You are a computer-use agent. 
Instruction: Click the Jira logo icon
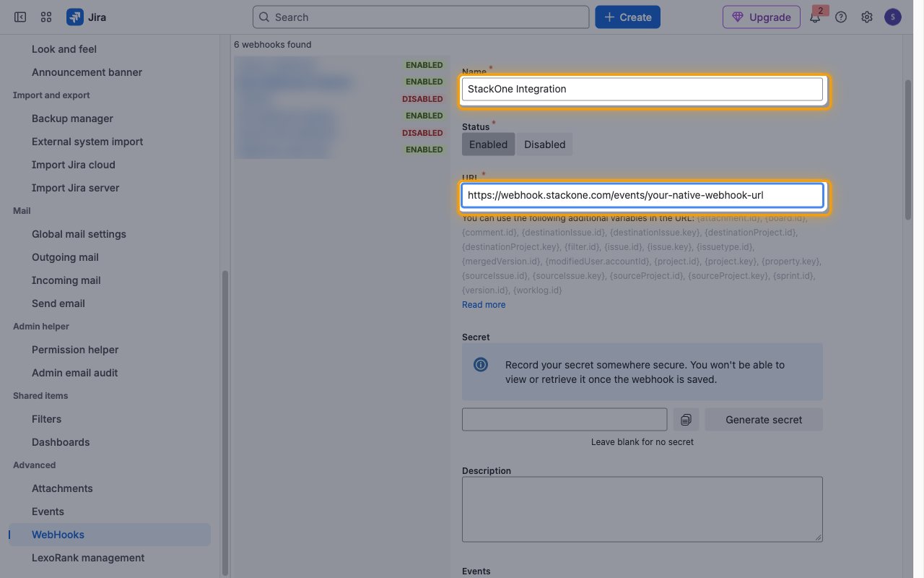pos(74,17)
